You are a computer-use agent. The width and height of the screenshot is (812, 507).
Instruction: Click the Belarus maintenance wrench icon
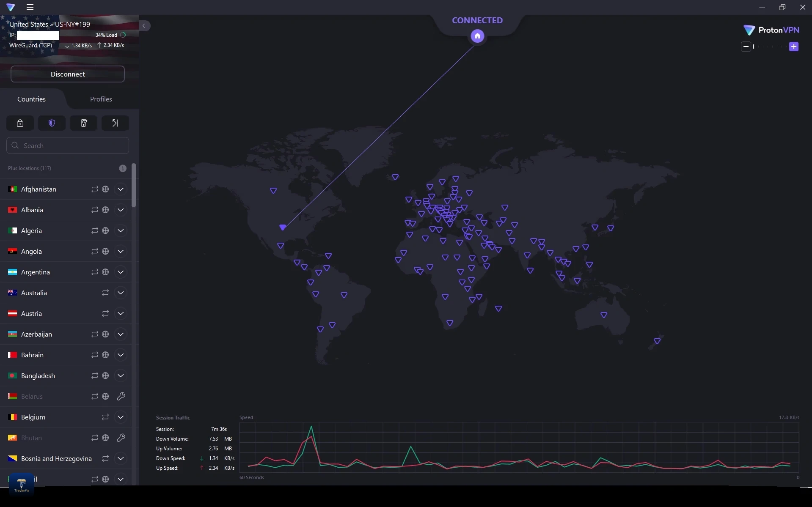click(121, 396)
